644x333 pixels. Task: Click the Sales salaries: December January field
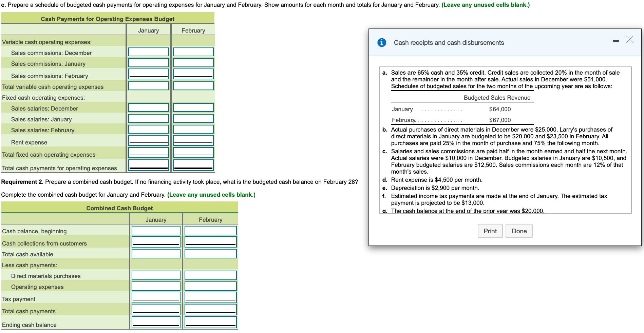click(148, 107)
